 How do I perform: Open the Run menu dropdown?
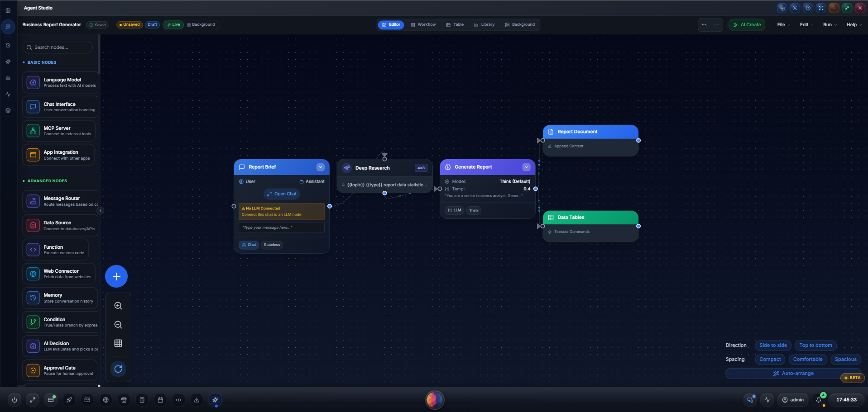point(830,25)
